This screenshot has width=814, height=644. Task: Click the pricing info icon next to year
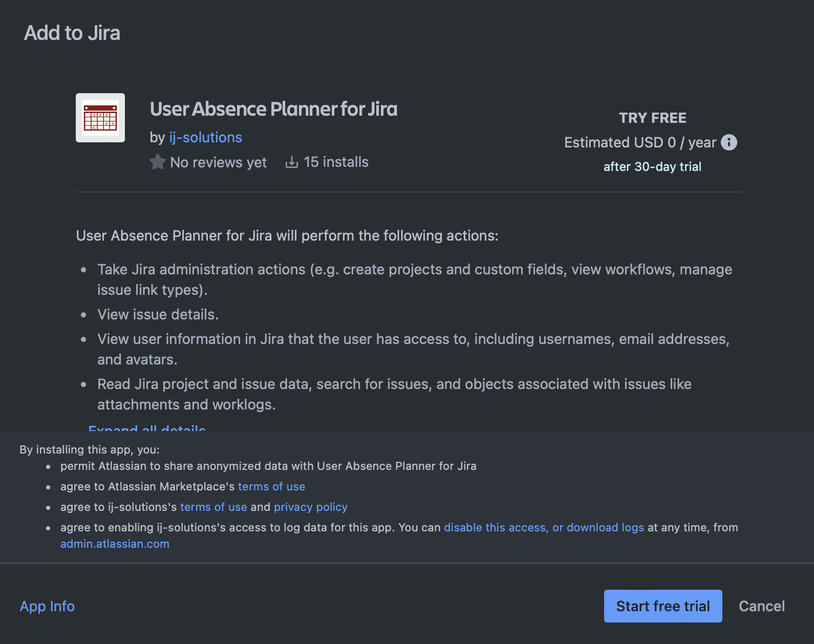(729, 142)
